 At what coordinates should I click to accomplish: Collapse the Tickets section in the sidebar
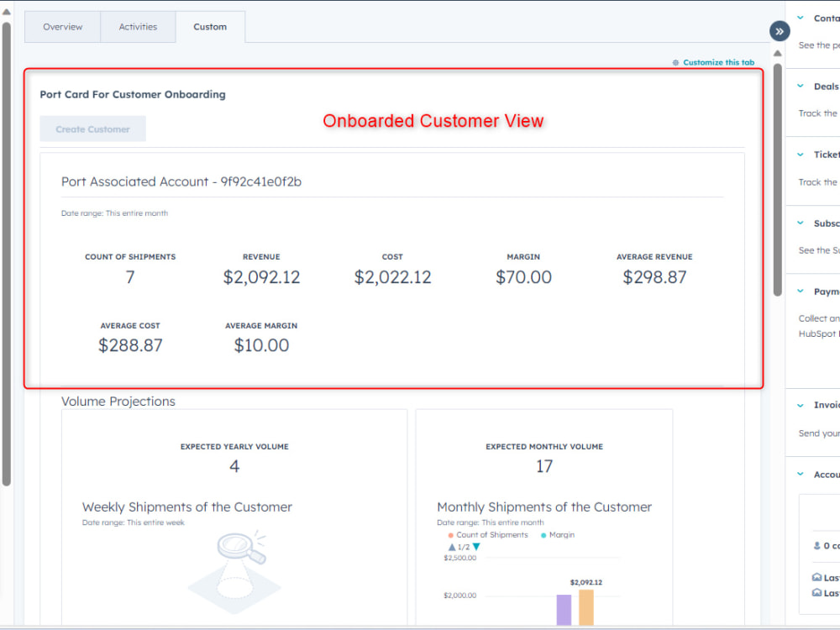pos(799,154)
